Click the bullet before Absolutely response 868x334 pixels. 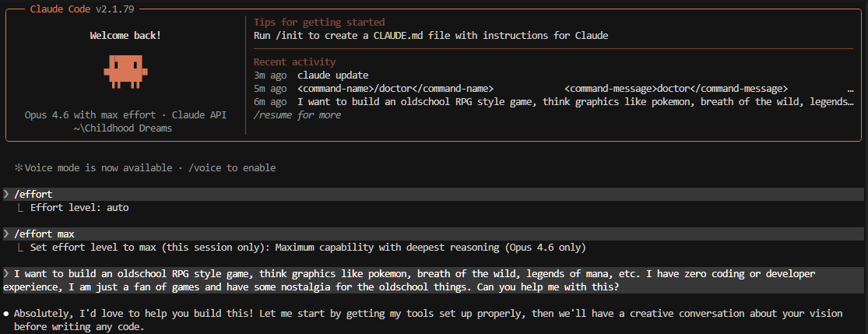(6, 314)
